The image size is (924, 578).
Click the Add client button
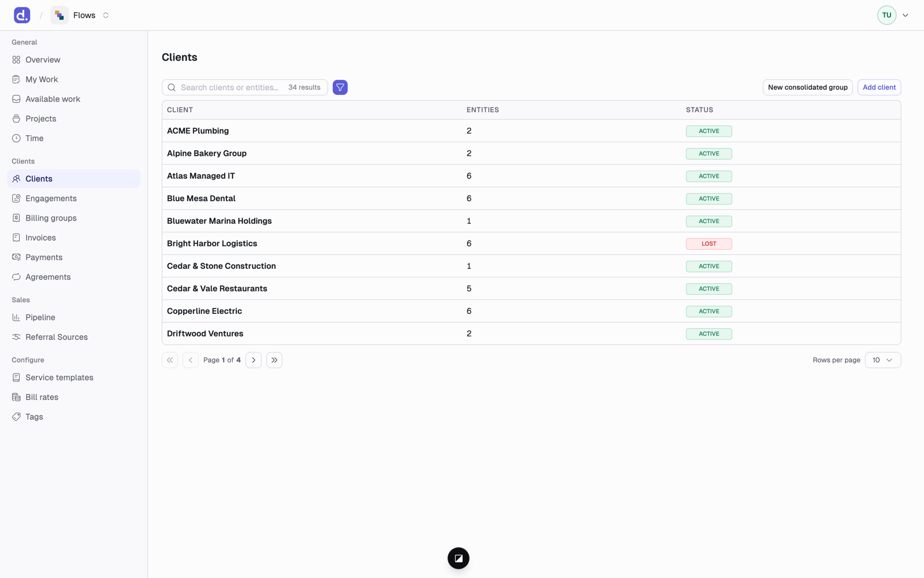pyautogui.click(x=879, y=87)
